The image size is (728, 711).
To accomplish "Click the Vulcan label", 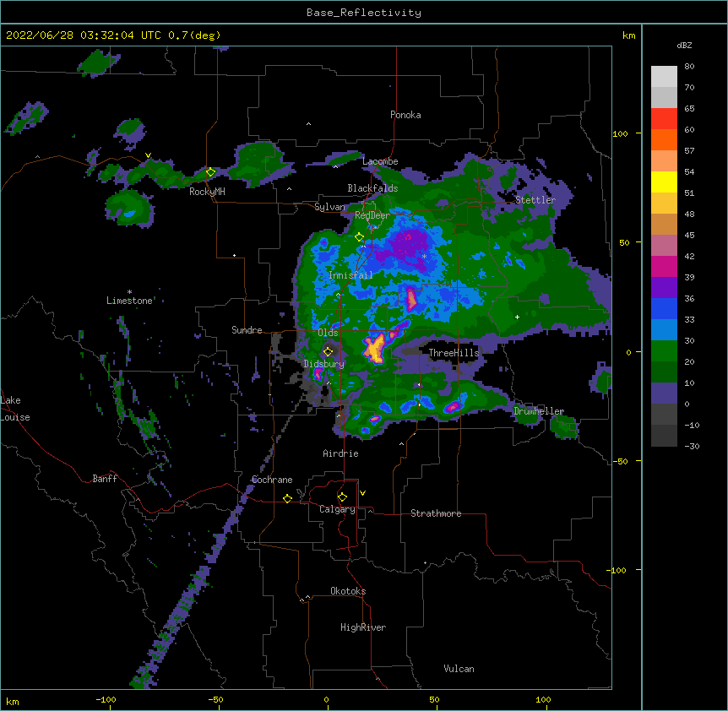I will pyautogui.click(x=459, y=669).
